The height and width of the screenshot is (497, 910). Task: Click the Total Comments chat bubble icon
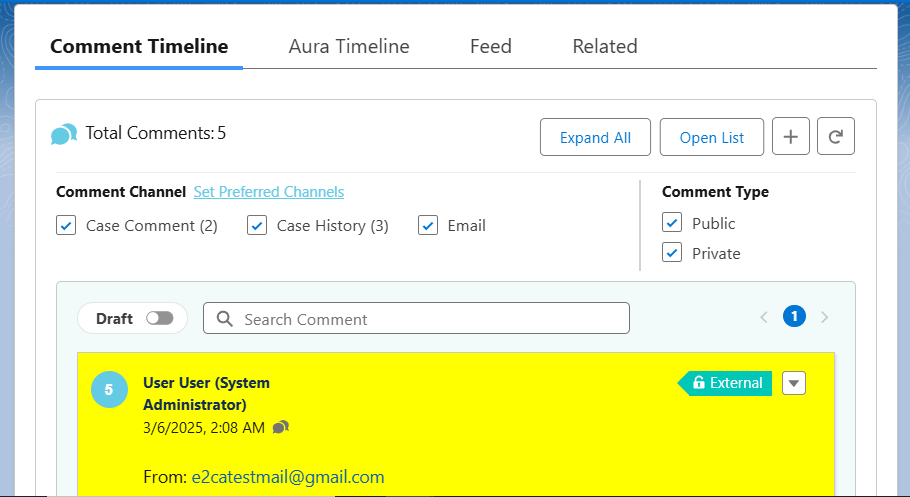coord(64,134)
